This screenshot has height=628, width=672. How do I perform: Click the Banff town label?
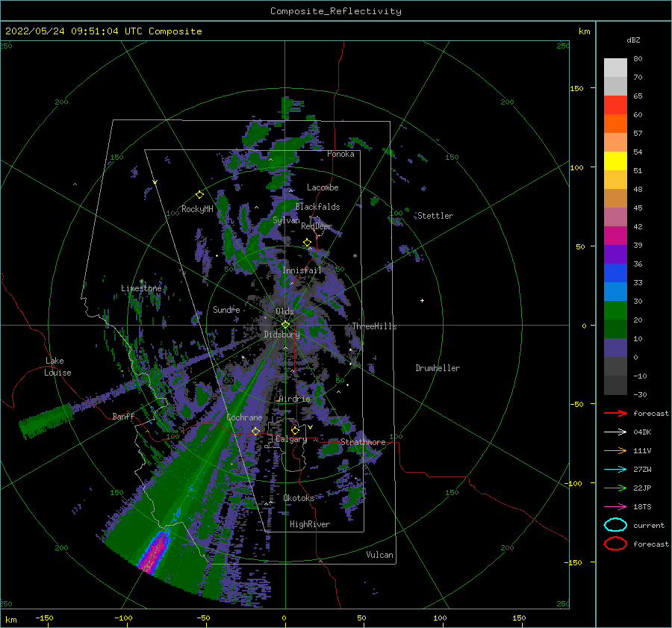pyautogui.click(x=123, y=416)
